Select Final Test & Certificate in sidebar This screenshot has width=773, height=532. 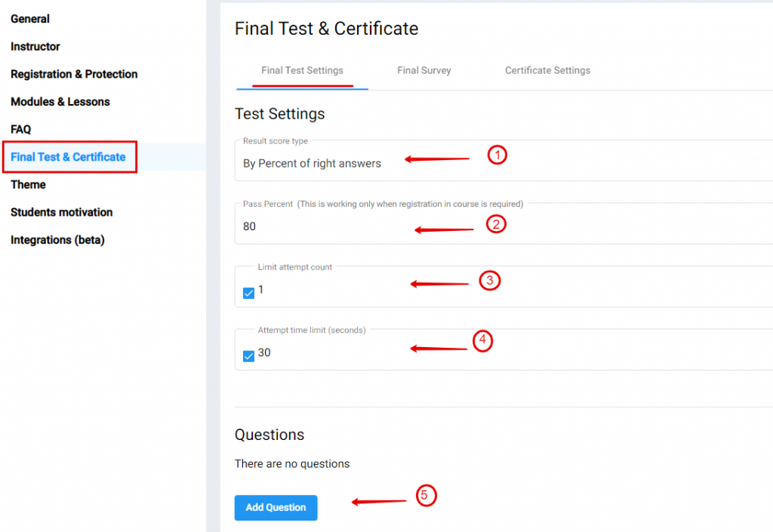pos(68,157)
